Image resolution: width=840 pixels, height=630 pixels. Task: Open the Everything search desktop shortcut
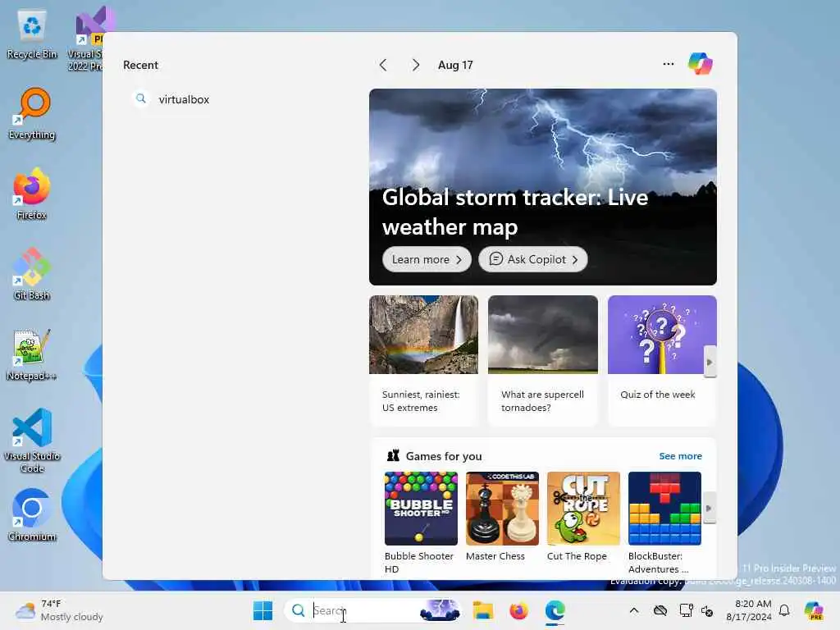pos(32,114)
